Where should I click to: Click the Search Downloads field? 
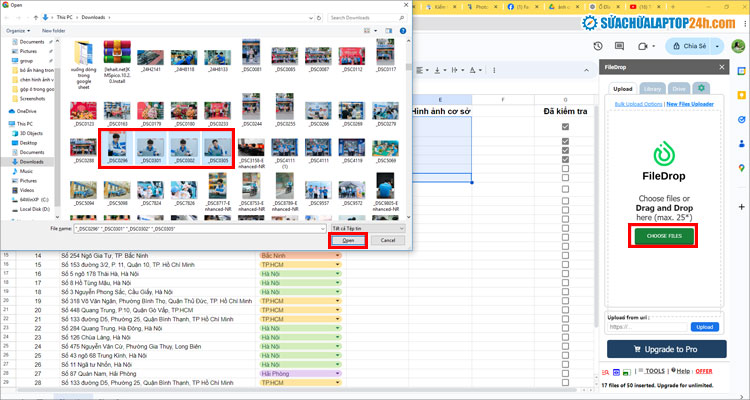click(367, 18)
